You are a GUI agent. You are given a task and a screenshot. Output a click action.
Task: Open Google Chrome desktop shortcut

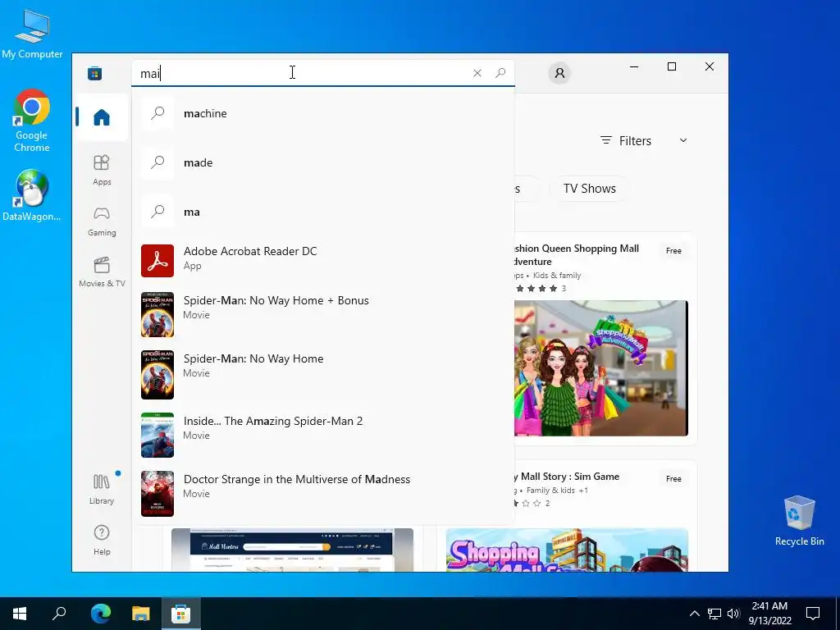tap(32, 121)
